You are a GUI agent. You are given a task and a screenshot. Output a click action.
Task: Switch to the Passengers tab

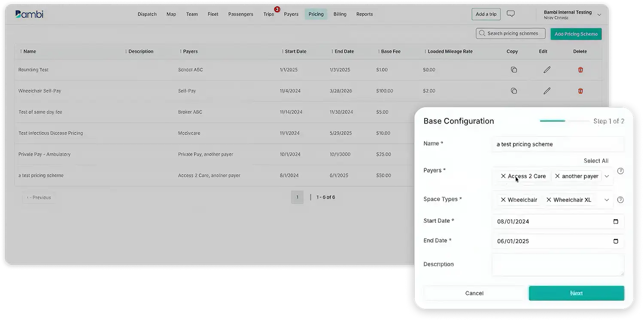(241, 14)
